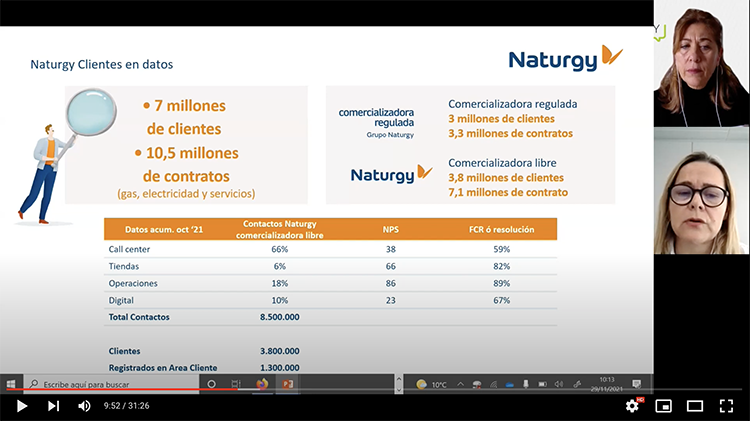The image size is (750, 421).
Task: Open Task View in the taskbar
Action: [236, 384]
